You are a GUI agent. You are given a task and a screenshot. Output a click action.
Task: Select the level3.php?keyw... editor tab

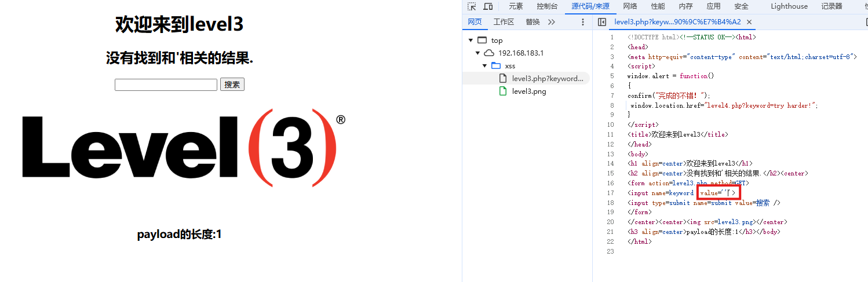pos(677,22)
